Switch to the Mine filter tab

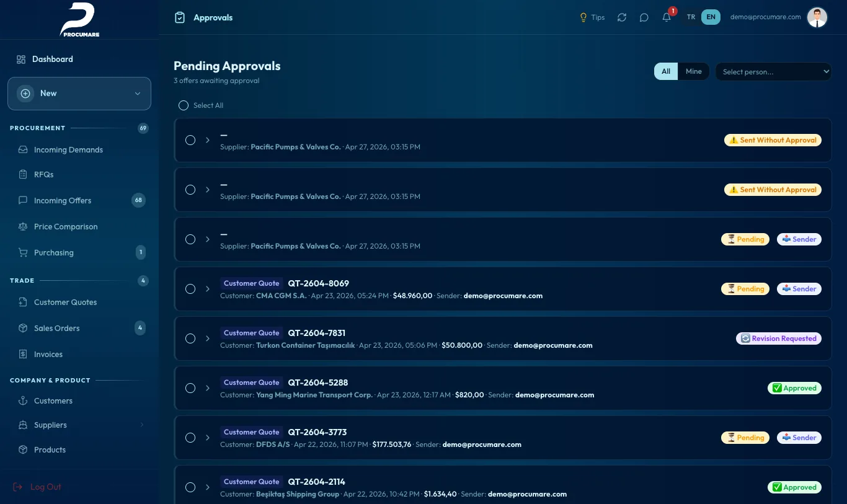tap(694, 71)
